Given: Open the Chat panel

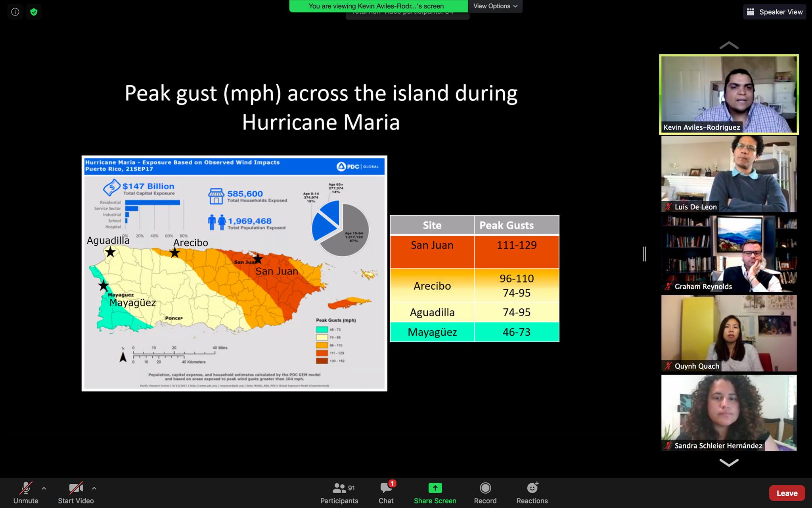Looking at the screenshot, I should click(x=386, y=493).
